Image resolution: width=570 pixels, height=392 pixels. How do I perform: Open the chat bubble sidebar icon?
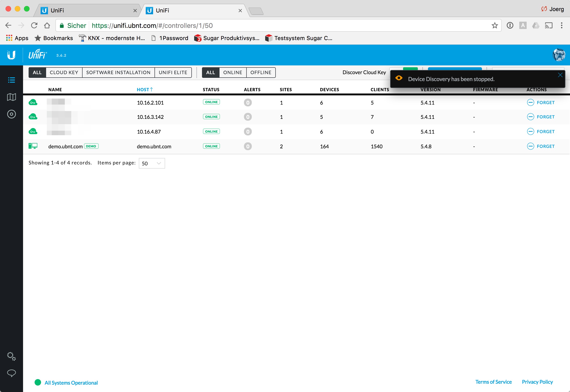[11, 373]
